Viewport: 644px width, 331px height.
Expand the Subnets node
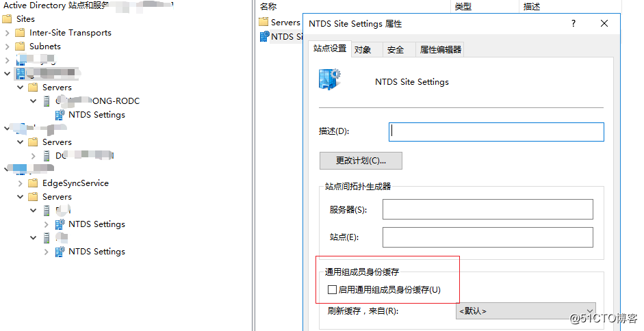(7, 47)
